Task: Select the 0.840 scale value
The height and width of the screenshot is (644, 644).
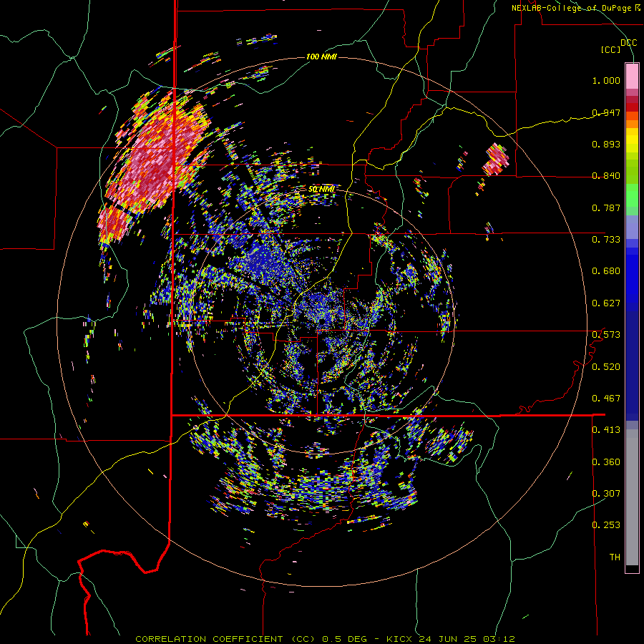Action: click(606, 176)
